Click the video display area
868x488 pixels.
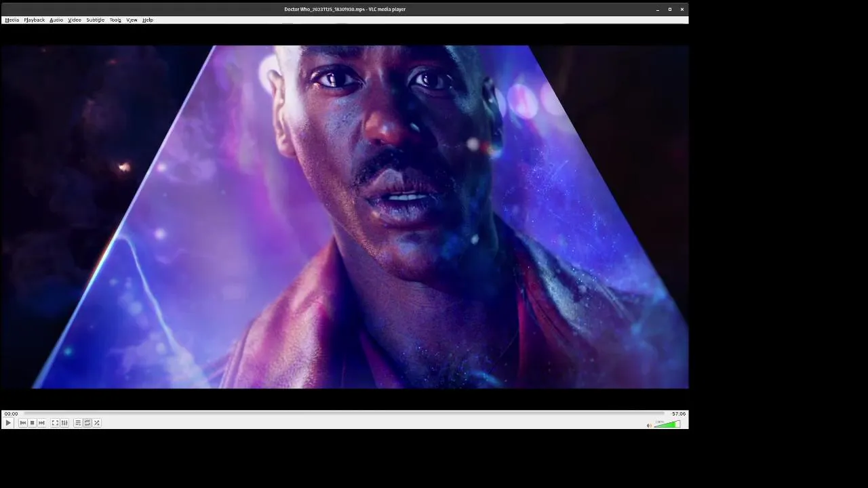tap(344, 217)
